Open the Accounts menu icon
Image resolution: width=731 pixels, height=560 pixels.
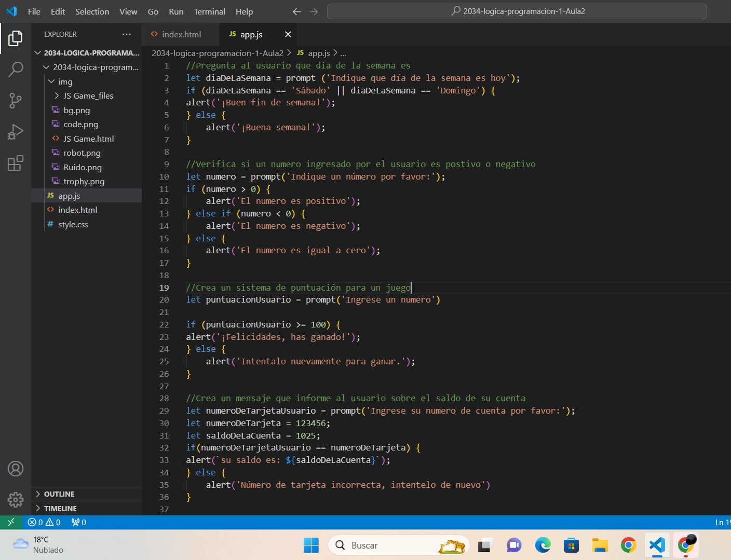point(16,469)
